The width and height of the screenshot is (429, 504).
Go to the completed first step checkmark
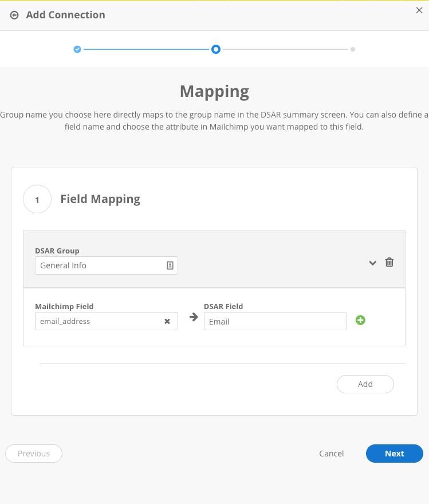(77, 49)
